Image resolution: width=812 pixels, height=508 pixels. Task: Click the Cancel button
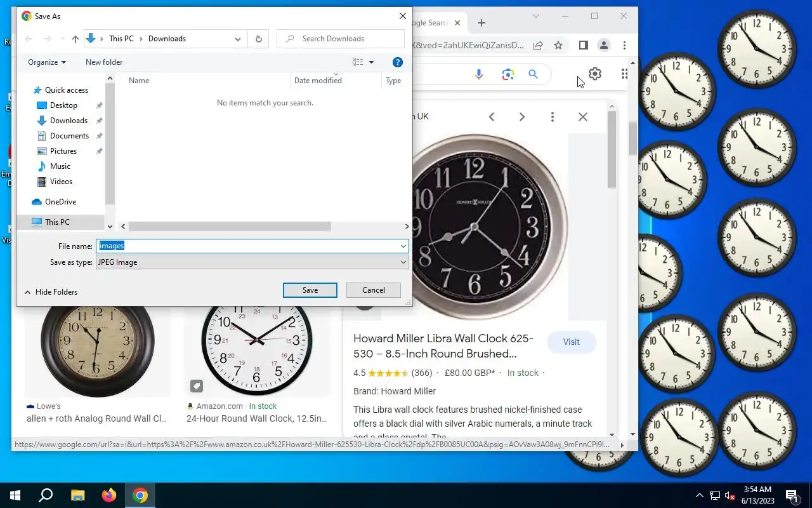click(374, 290)
